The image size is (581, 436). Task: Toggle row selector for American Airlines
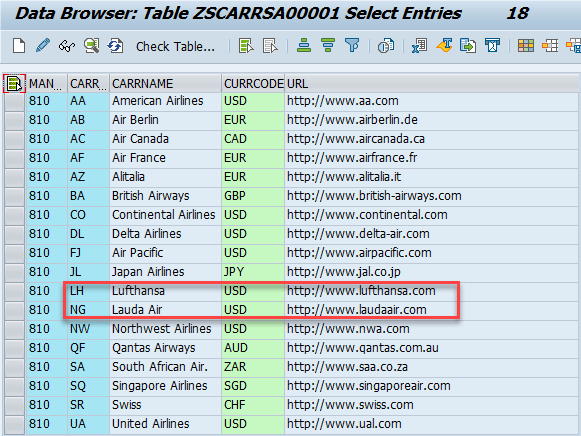pos(14,101)
